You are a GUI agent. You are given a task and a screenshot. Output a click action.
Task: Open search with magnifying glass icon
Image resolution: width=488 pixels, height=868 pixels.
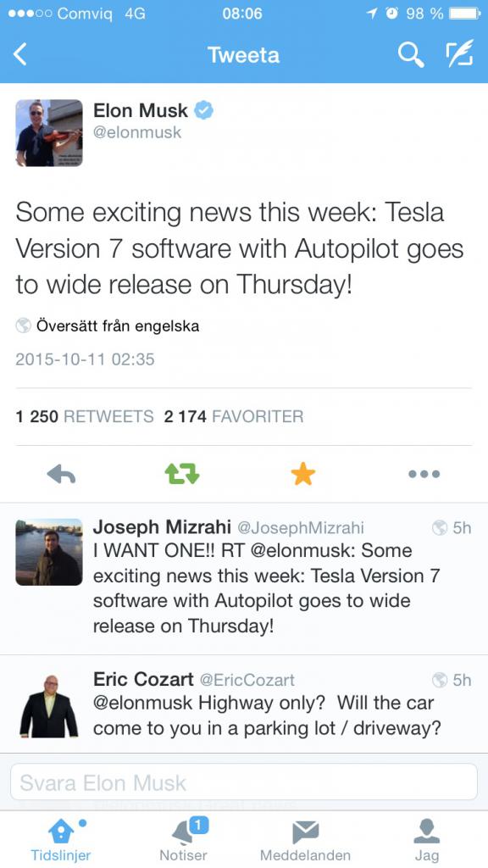pos(411,55)
